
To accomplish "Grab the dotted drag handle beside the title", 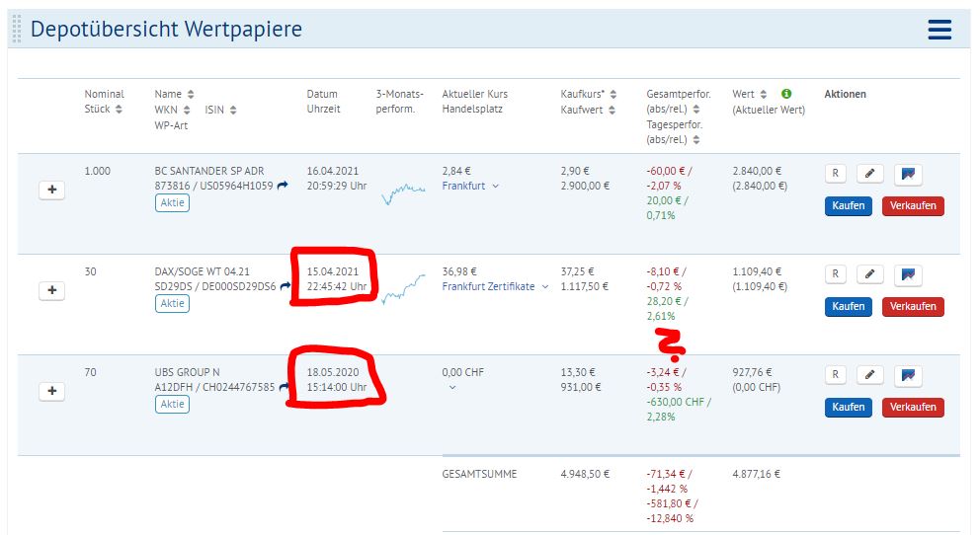I will 17,30.
